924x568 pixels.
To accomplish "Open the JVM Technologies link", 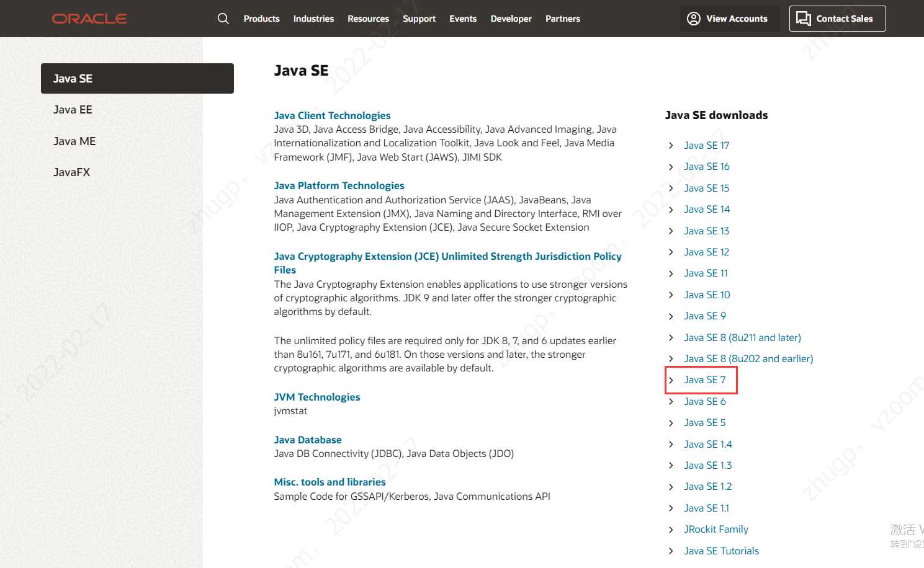I will (x=316, y=397).
